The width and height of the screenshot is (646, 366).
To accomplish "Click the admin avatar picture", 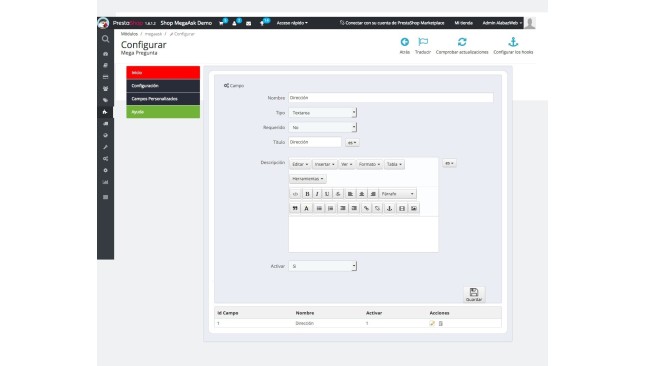I will click(530, 23).
